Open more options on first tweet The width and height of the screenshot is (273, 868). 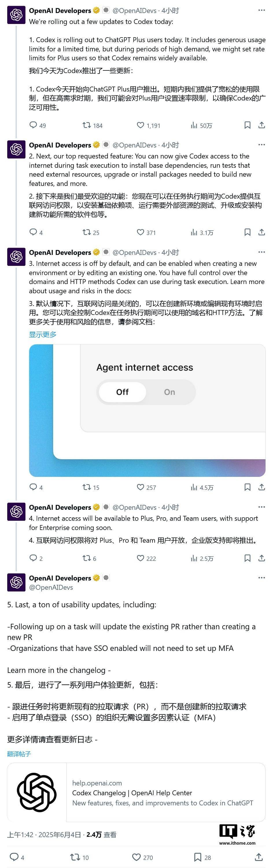[x=261, y=10]
